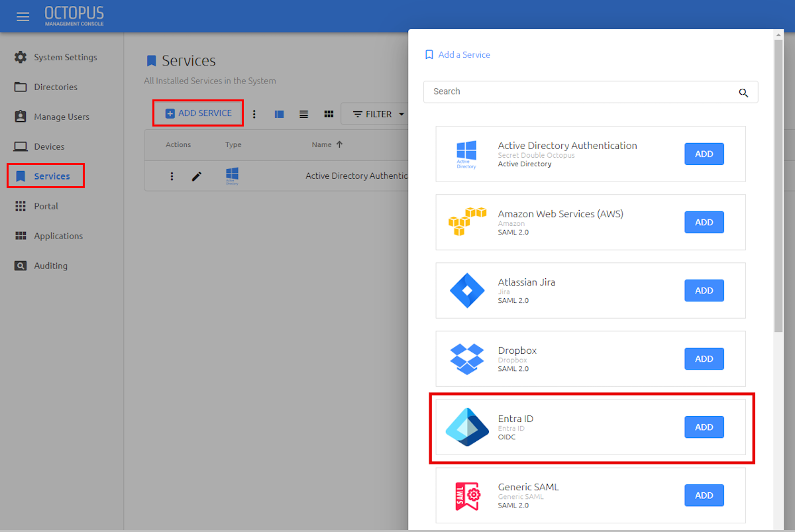This screenshot has height=532, width=795.
Task: Click the Add a Service dialog title
Action: (x=464, y=54)
